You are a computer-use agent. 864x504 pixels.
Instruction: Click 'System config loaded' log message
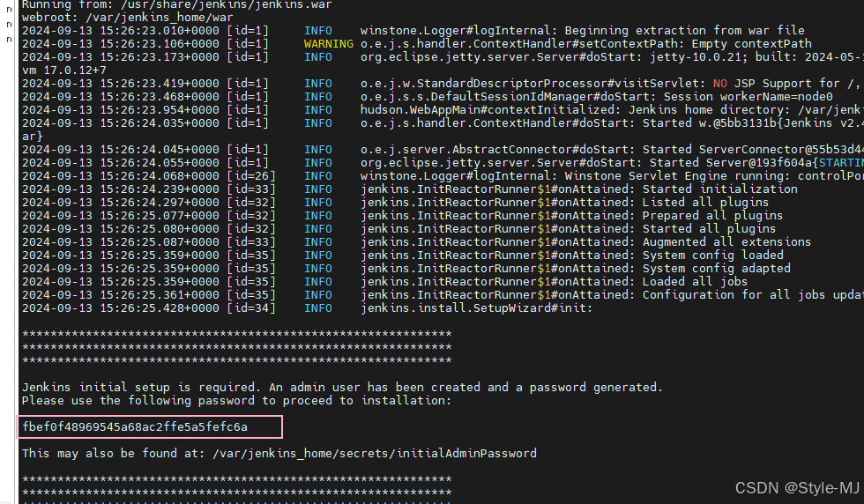point(713,256)
